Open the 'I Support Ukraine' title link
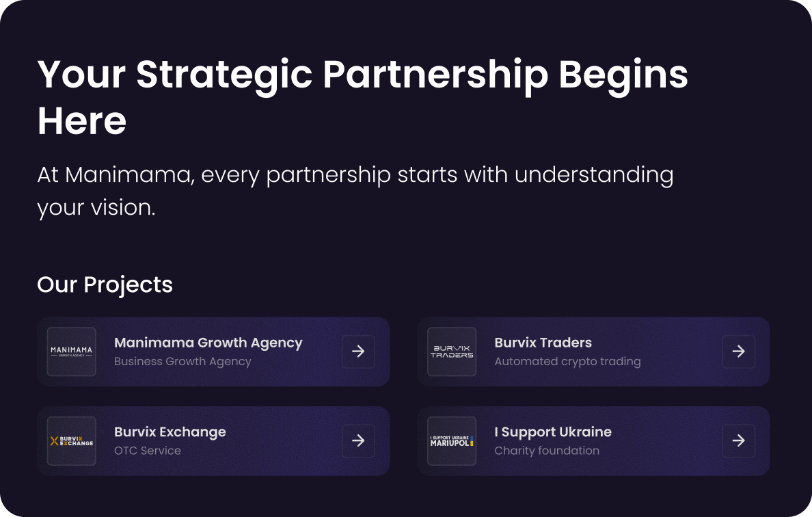The width and height of the screenshot is (812, 517). click(552, 432)
